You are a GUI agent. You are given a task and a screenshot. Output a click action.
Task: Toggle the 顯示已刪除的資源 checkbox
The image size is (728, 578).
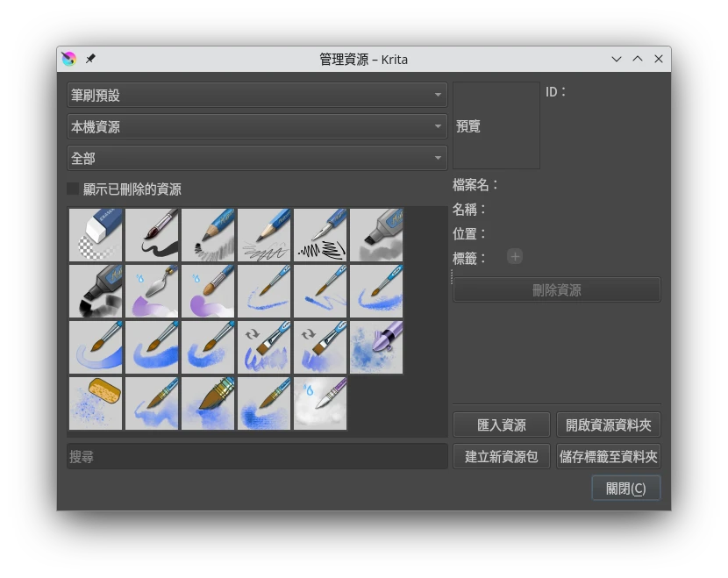click(74, 189)
